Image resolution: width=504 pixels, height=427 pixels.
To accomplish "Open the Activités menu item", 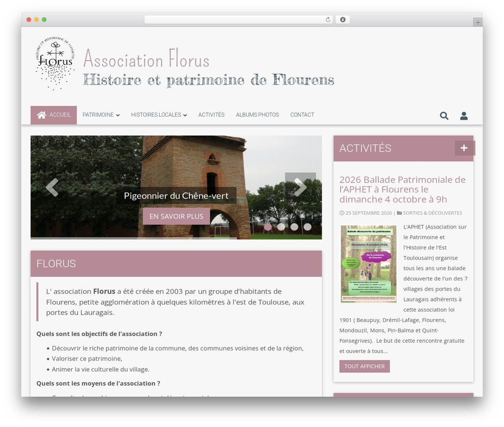I will coord(211,115).
